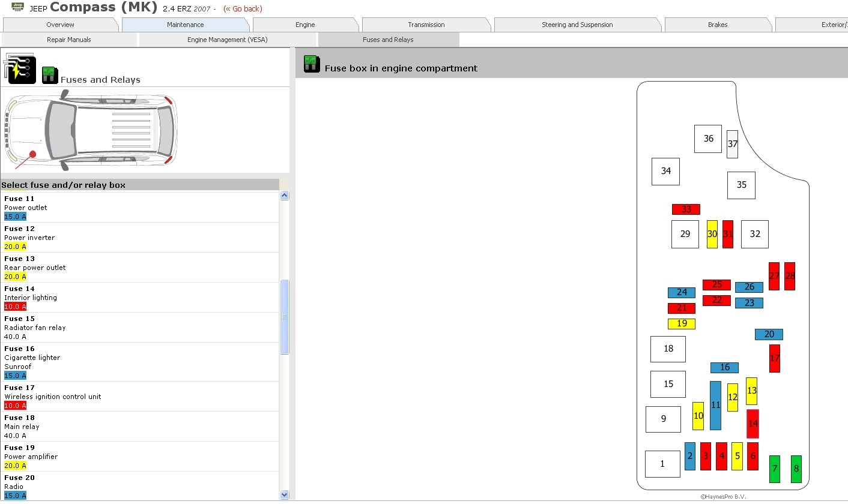Viewport: 848px width, 504px height.
Task: Select Fuse 16 Cigarette lighter row
Action: pos(140,362)
